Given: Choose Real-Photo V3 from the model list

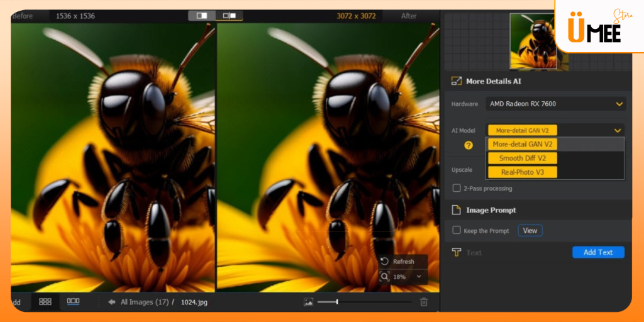Looking at the screenshot, I should click(523, 172).
